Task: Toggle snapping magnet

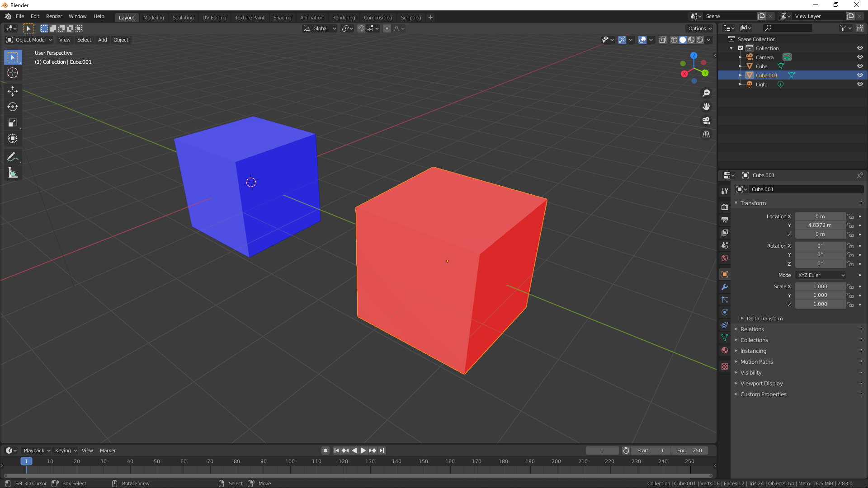Action: [361, 28]
